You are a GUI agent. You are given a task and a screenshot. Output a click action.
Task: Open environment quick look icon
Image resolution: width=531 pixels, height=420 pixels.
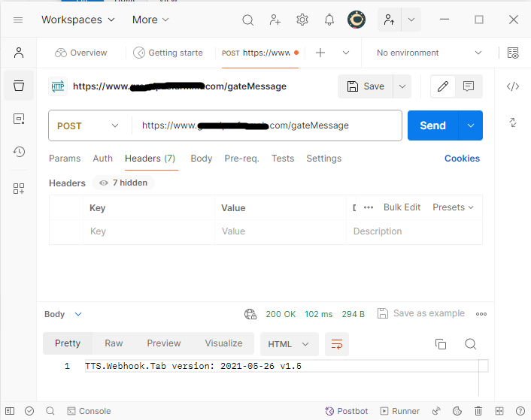click(513, 53)
